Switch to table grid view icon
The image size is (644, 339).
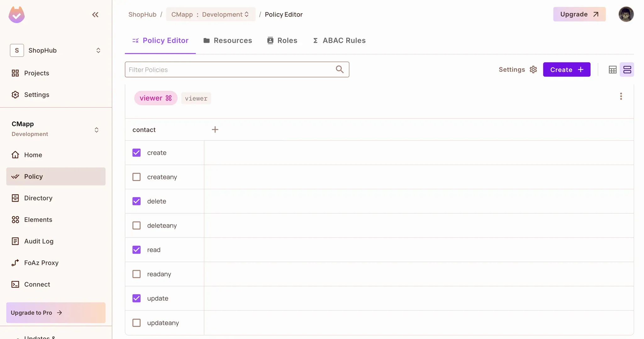(x=612, y=70)
